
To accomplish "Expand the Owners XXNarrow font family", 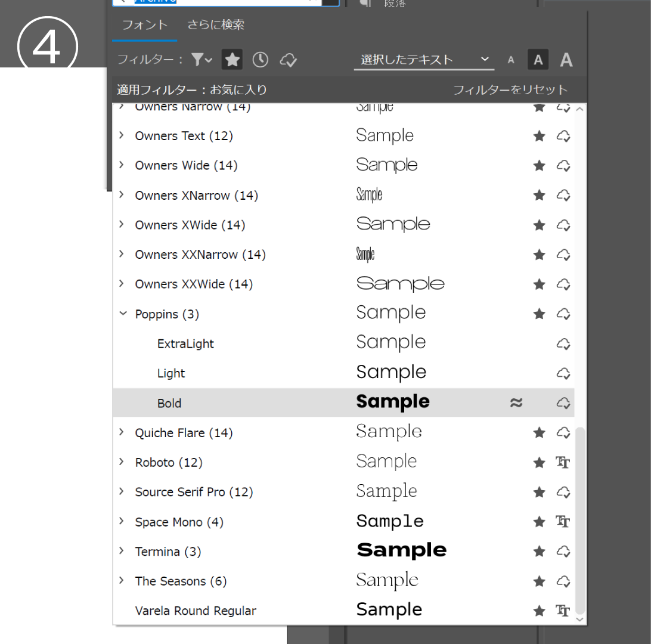I will (x=122, y=253).
